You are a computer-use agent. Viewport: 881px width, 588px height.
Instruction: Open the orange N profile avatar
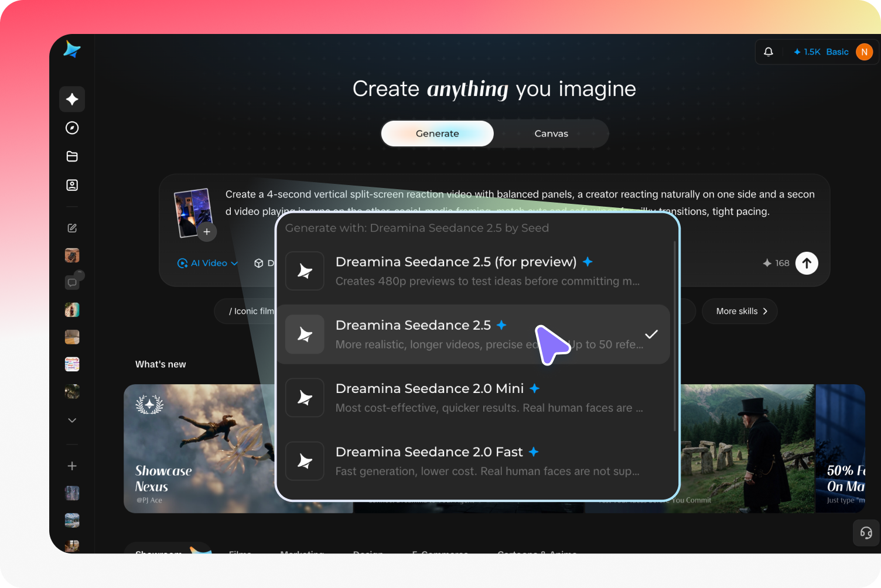pyautogui.click(x=864, y=52)
